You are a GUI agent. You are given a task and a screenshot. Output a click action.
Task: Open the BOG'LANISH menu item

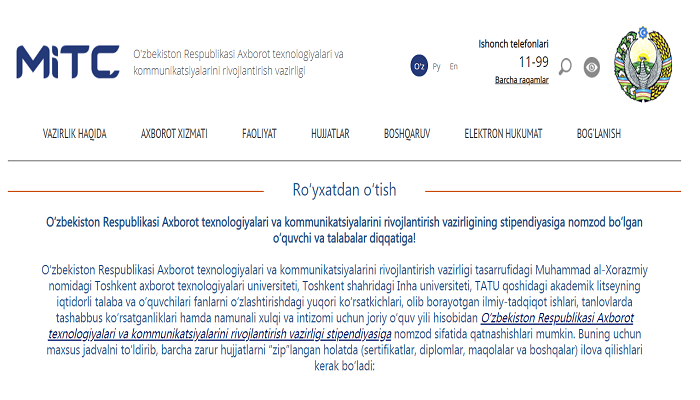pyautogui.click(x=598, y=133)
